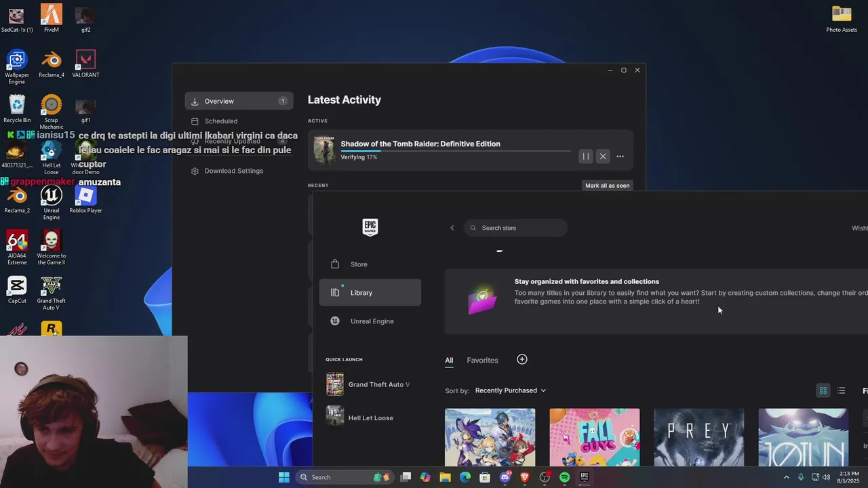Open the Store page in Epic launcher
The width and height of the screenshot is (868, 488).
tap(370, 264)
